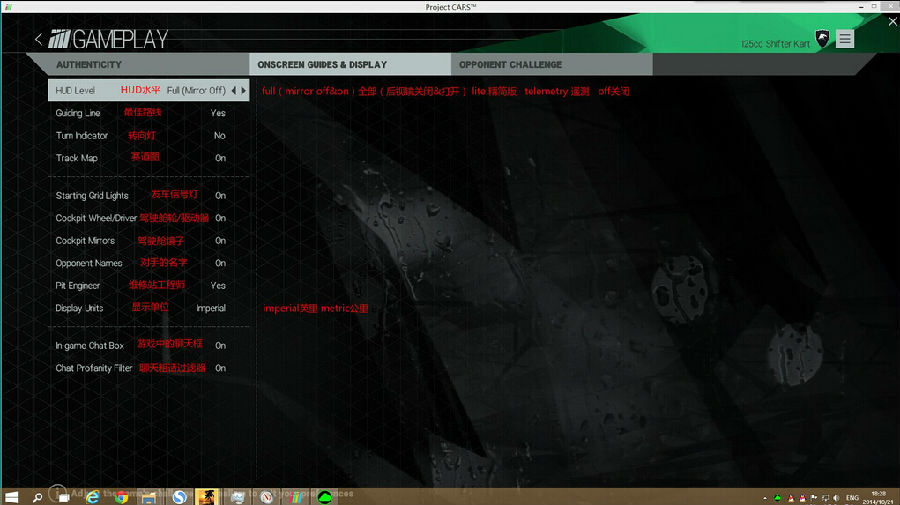Image resolution: width=900 pixels, height=505 pixels.
Task: Open taskbar Search magnifier
Action: [37, 498]
